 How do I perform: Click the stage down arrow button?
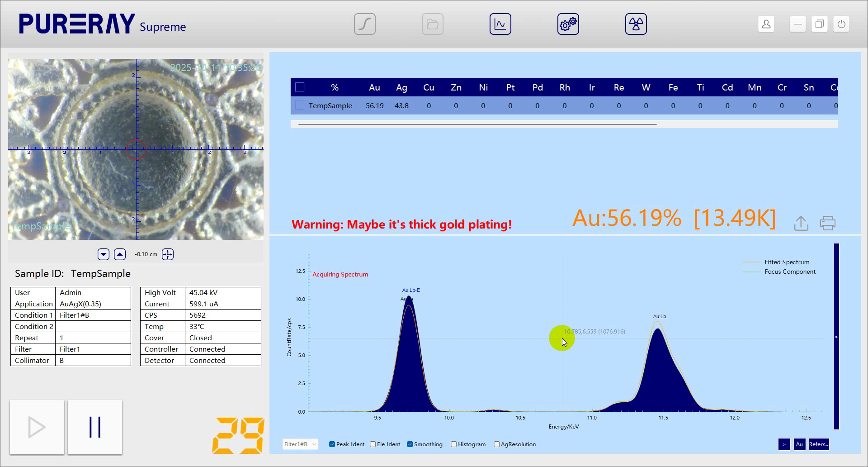(104, 254)
